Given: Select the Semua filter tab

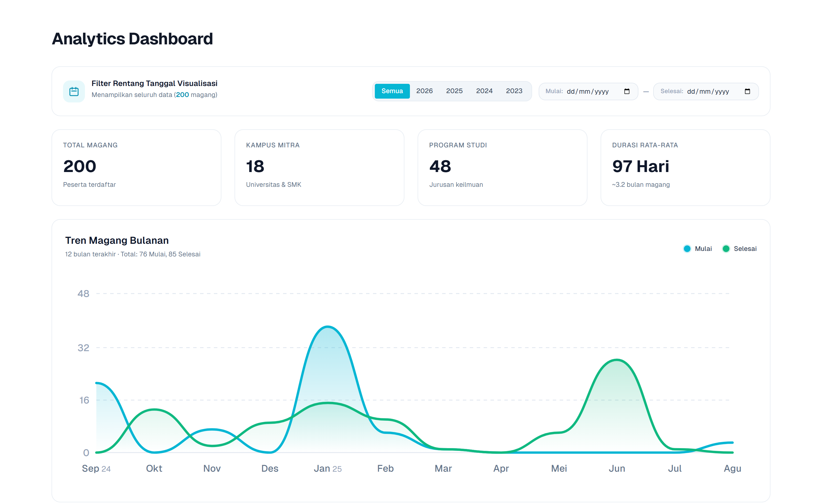Looking at the screenshot, I should [392, 91].
